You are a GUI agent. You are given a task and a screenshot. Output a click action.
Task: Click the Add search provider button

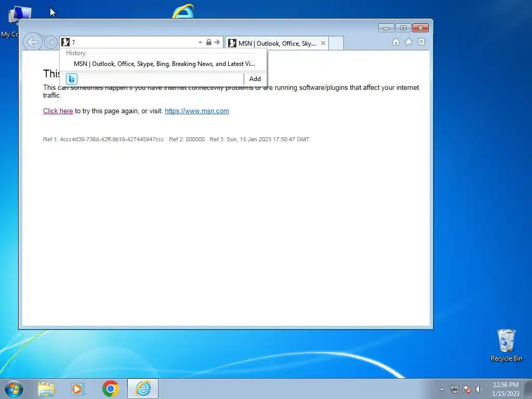click(255, 79)
